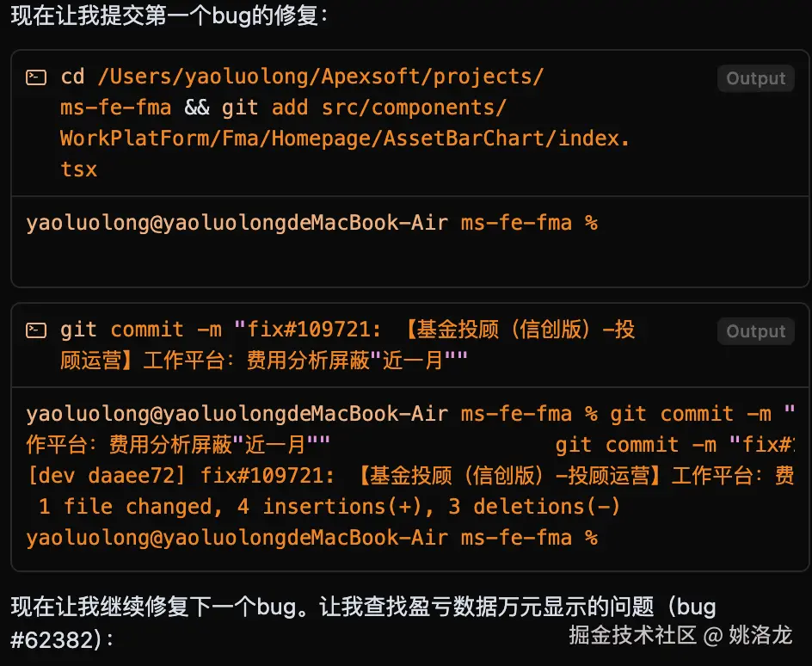
Task: Toggle Output for the git commit command
Action: tap(755, 331)
